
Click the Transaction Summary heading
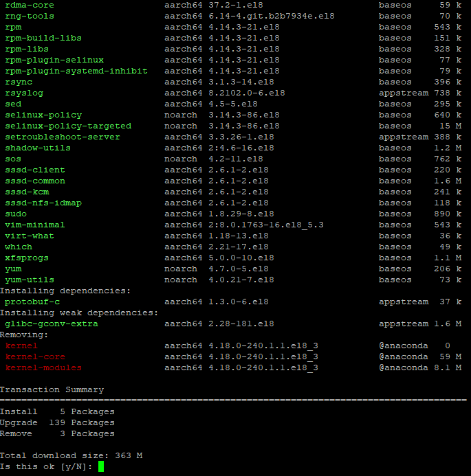52,389
